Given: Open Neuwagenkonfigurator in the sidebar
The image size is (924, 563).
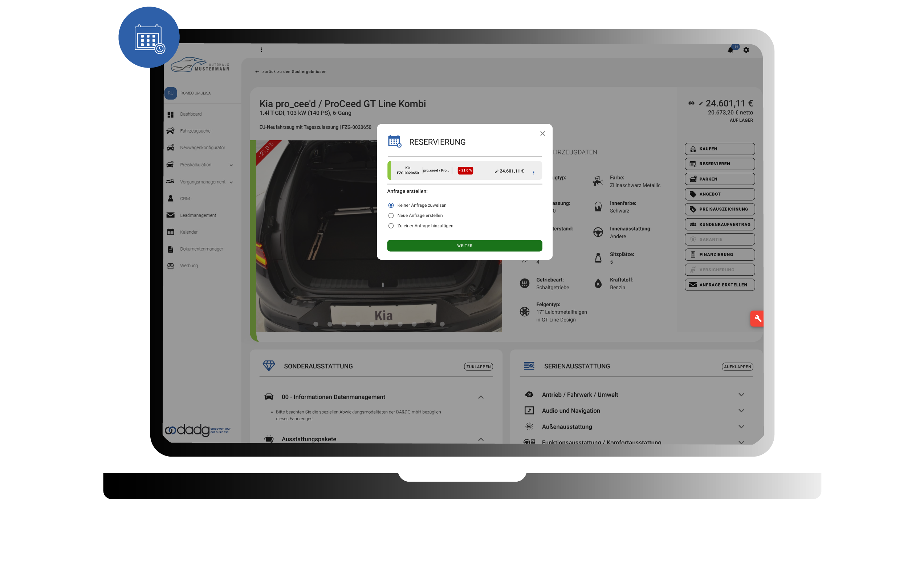Looking at the screenshot, I should (x=203, y=148).
